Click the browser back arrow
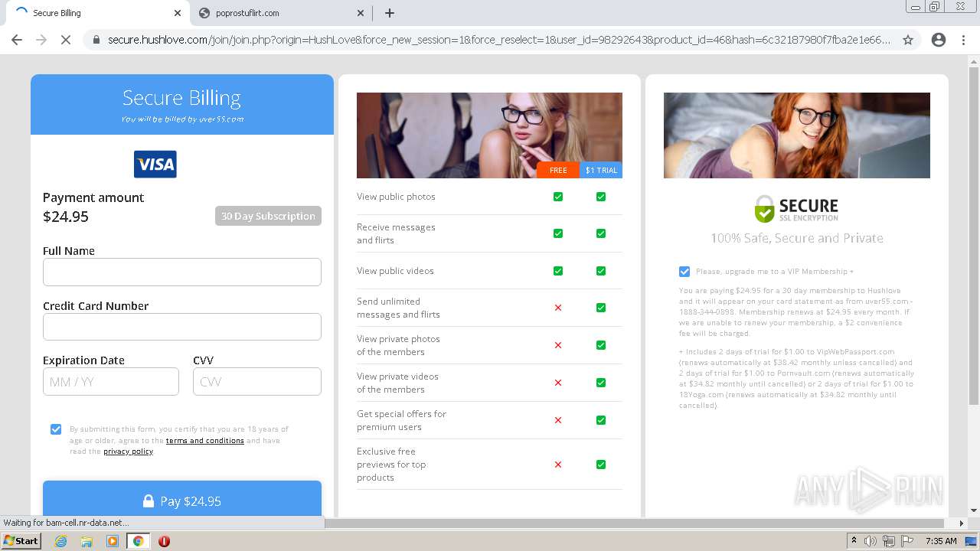This screenshot has width=980, height=551. click(x=17, y=40)
